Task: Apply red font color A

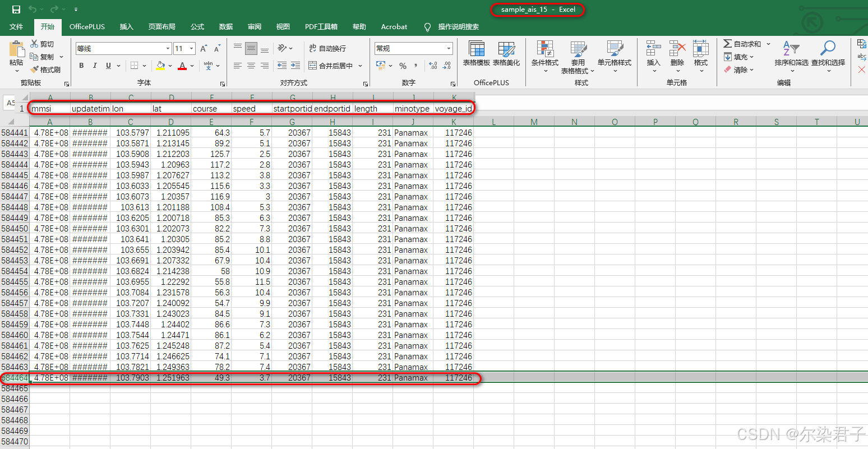Action: tap(182, 66)
